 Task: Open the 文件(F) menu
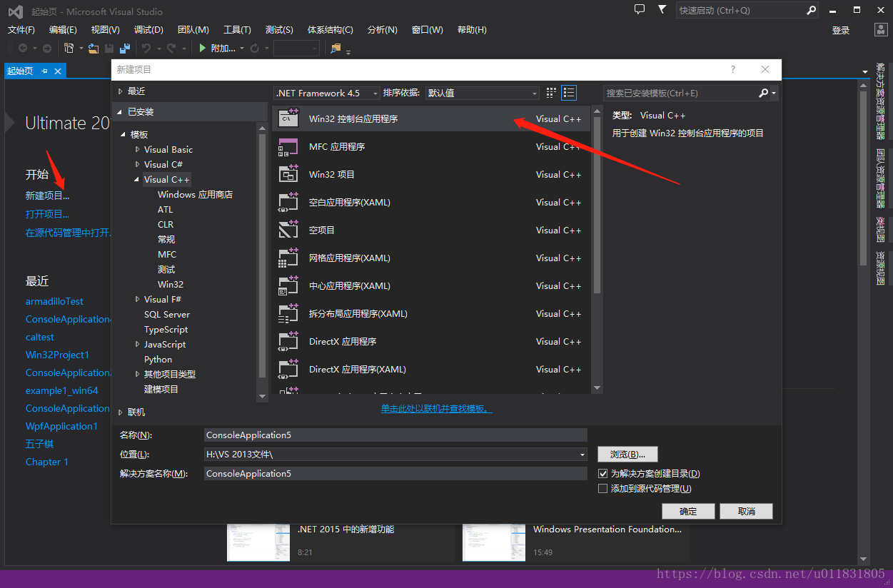pos(21,30)
